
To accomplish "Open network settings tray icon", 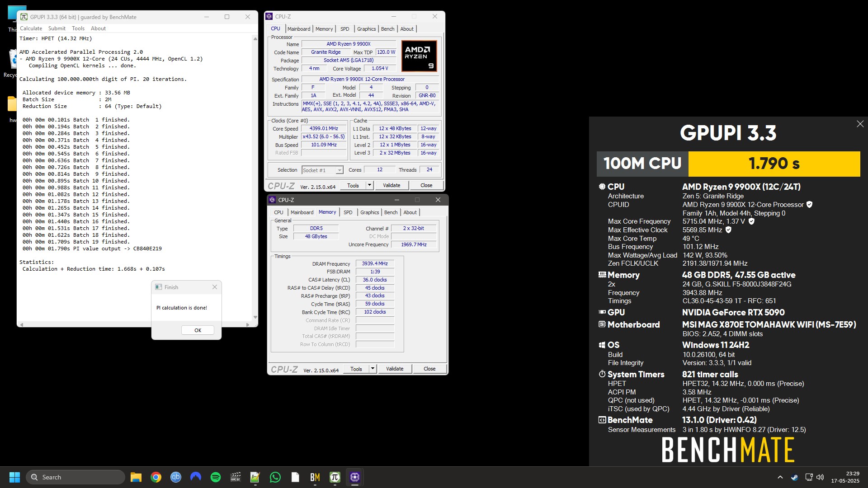I will tap(809, 477).
